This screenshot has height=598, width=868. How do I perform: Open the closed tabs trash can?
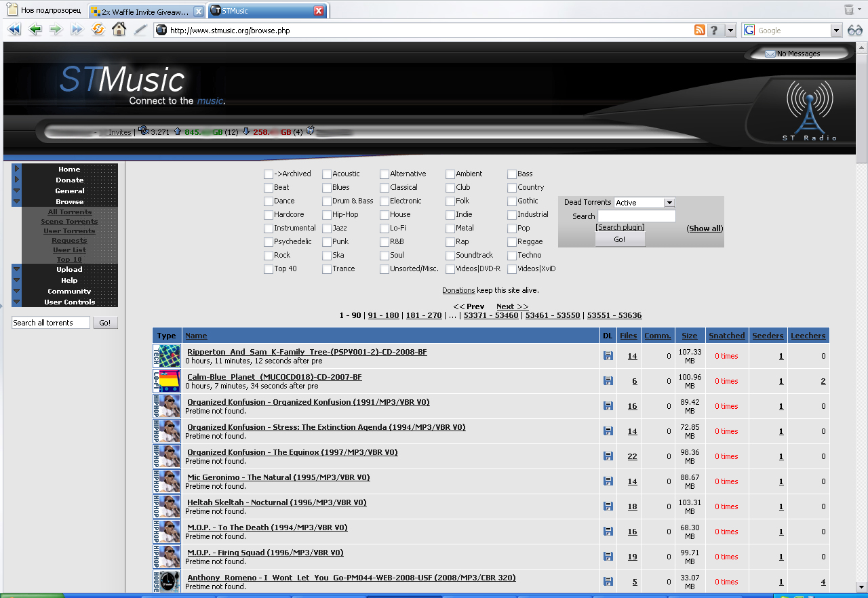click(x=849, y=9)
